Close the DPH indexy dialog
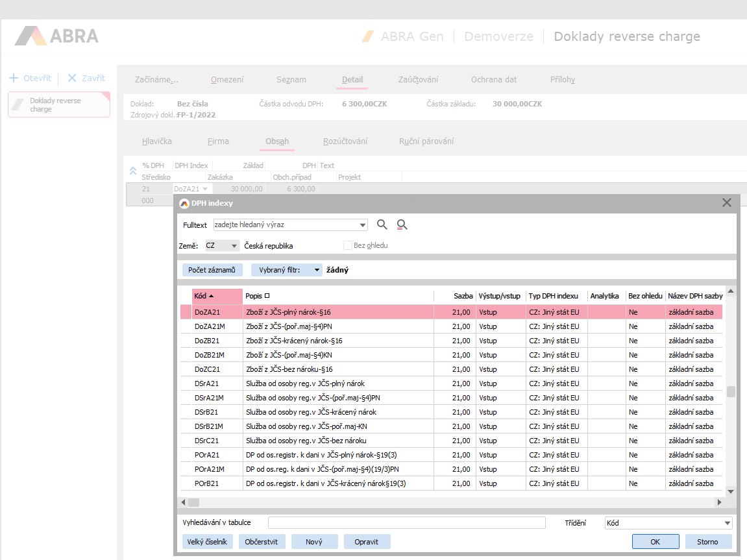Screen dimensions: 747x560 pyautogui.click(x=727, y=203)
